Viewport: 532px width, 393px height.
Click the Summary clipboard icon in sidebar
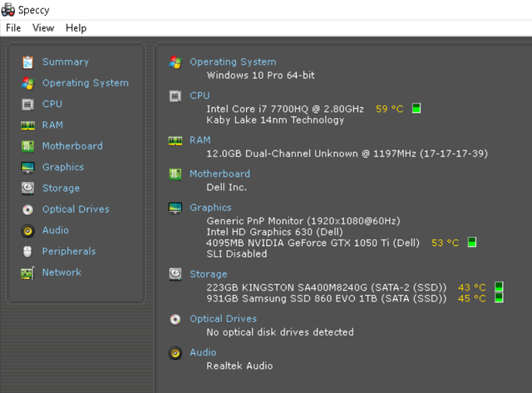[27, 62]
